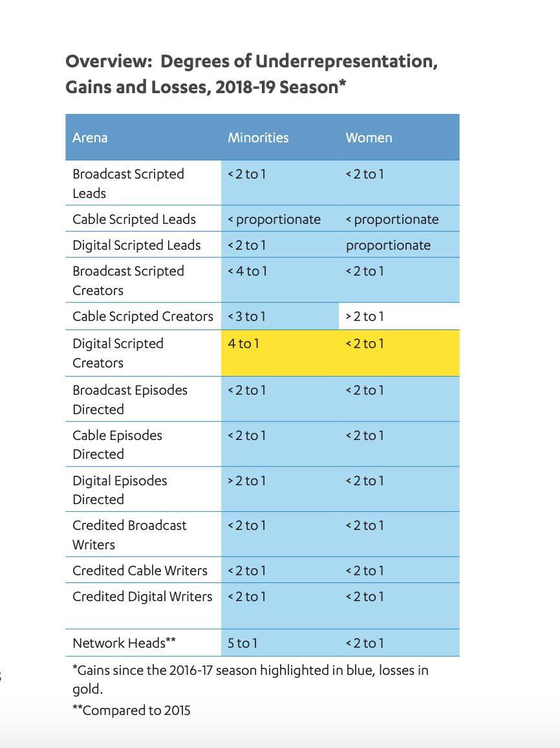Select the "Broadcast Scripted Leads" row label
Image resolution: width=560 pixels, height=748 pixels.
click(x=128, y=183)
